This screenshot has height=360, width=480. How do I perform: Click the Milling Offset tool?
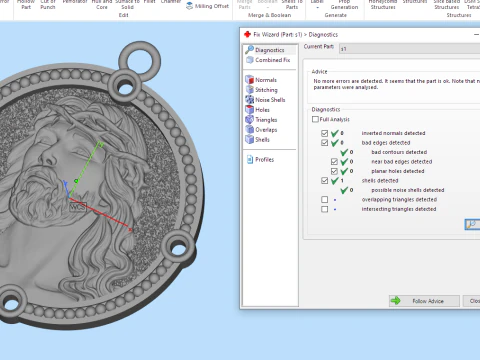[x=208, y=6]
